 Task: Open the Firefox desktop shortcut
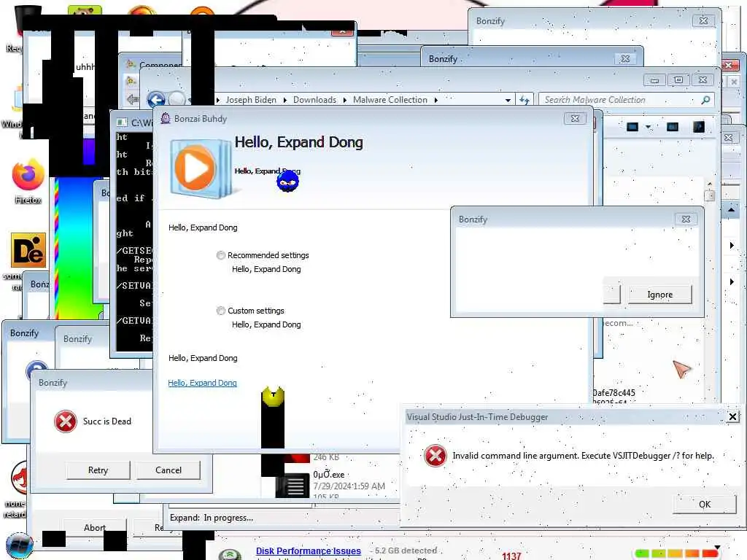click(28, 175)
